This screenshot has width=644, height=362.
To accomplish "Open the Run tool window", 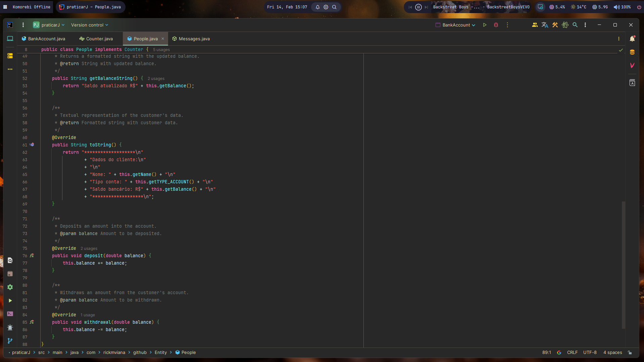I will point(10,301).
